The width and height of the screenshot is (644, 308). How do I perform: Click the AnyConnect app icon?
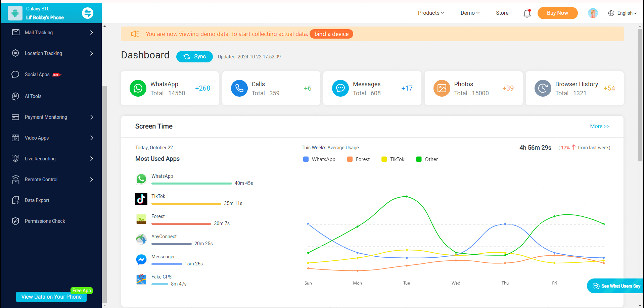[141, 239]
